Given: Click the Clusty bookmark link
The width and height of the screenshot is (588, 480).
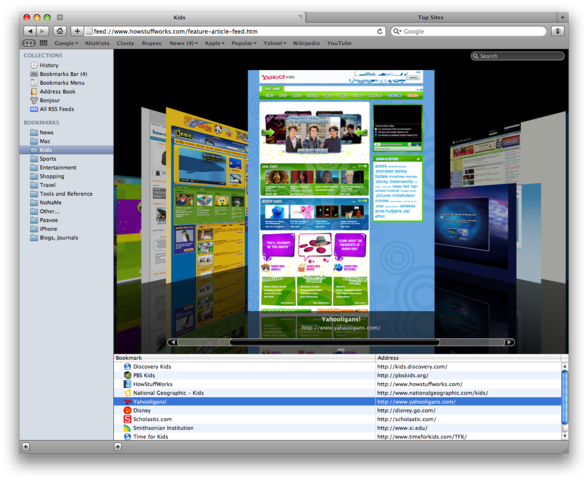Looking at the screenshot, I should pyautogui.click(x=125, y=43).
